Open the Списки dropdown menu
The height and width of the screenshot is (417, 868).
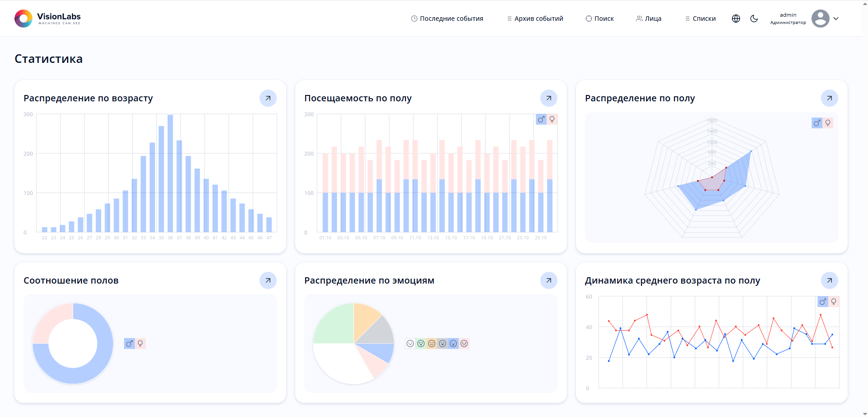[700, 19]
